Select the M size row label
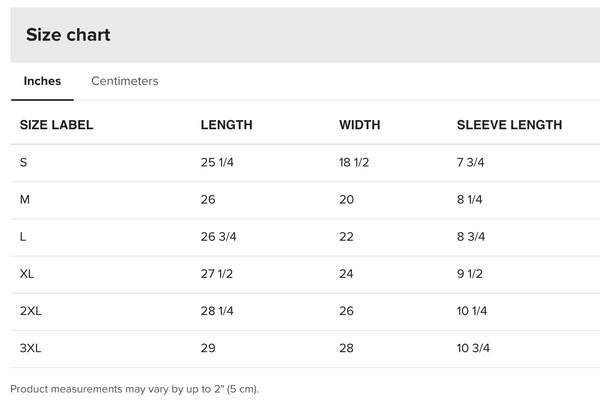 click(x=25, y=199)
